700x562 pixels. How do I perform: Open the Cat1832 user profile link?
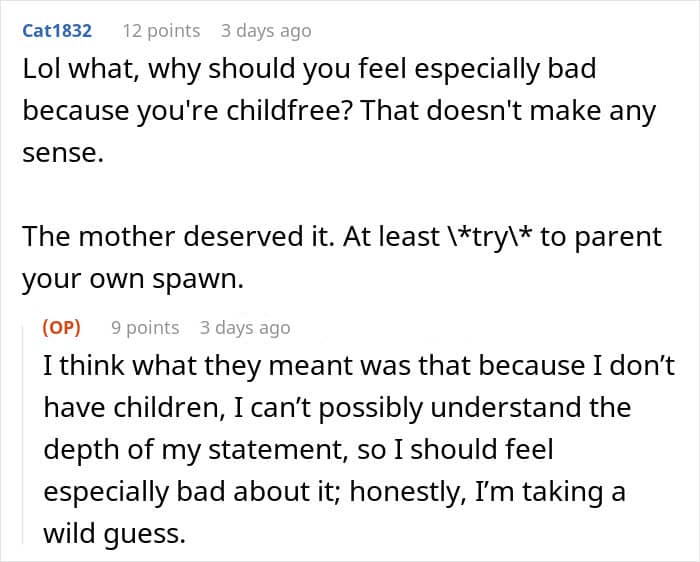[57, 31]
